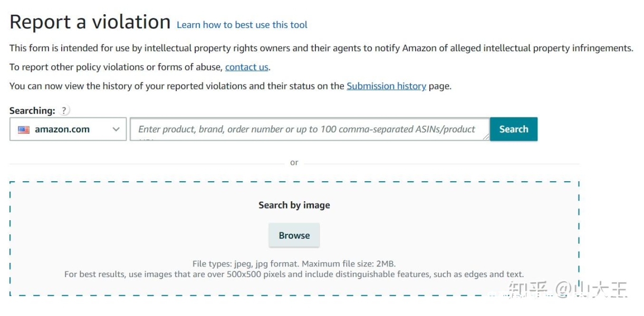Click the 'or' divider text
The height and width of the screenshot is (316, 644).
294,163
